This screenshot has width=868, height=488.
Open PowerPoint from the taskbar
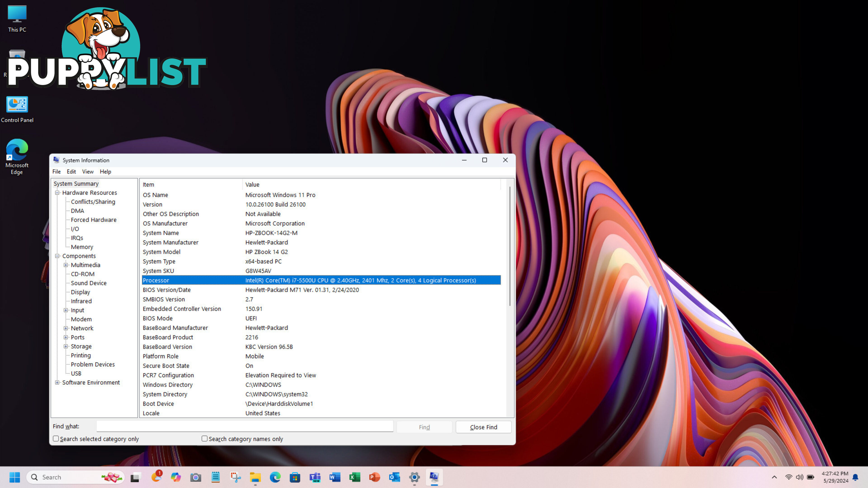coord(374,477)
